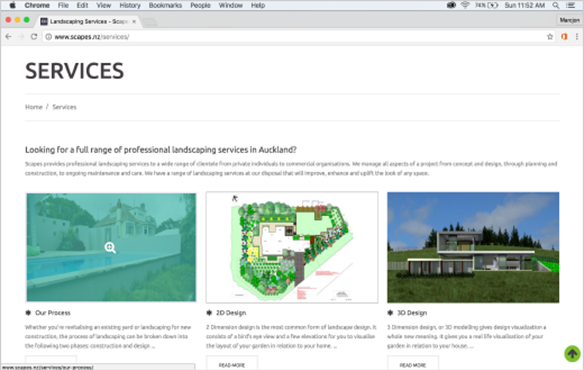
Task: Open the Edit menu
Action: pyautogui.click(x=82, y=5)
